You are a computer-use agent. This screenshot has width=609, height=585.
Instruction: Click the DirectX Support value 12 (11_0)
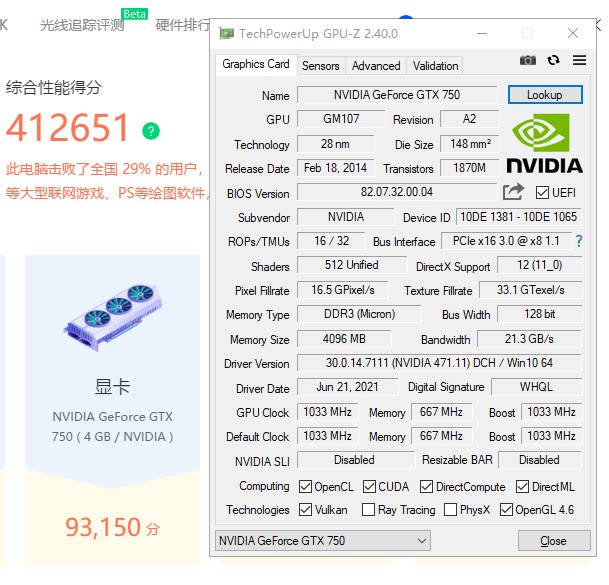pos(539,265)
